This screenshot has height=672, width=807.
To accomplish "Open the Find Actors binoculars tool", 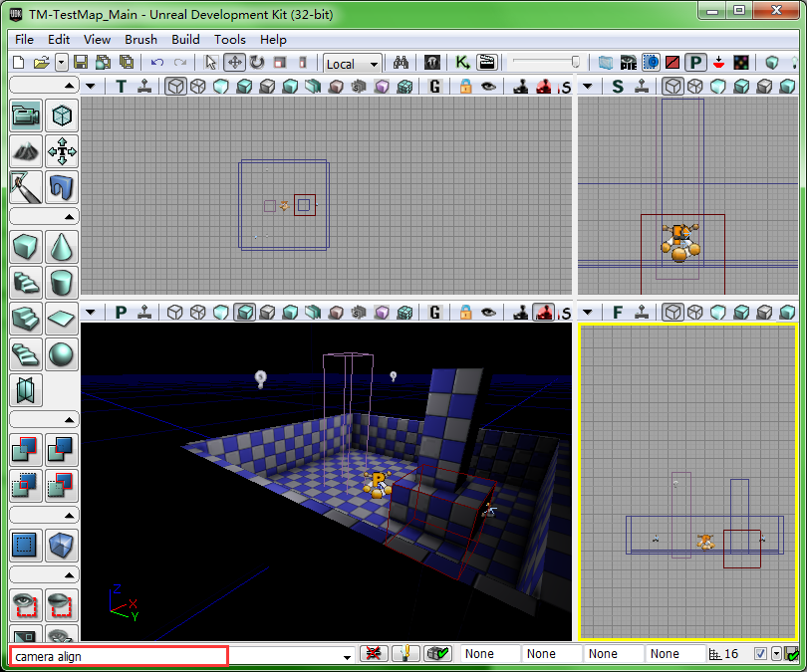I will point(401,63).
